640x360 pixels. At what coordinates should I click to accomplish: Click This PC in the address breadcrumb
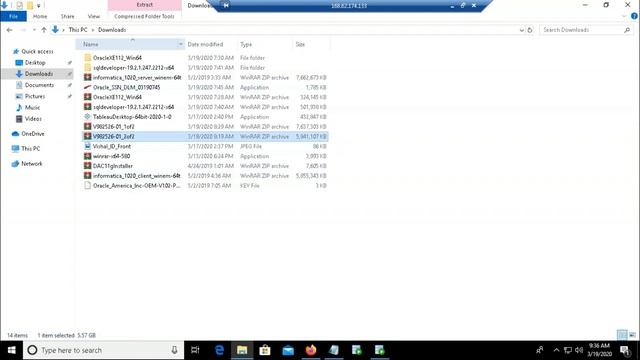coord(78,30)
